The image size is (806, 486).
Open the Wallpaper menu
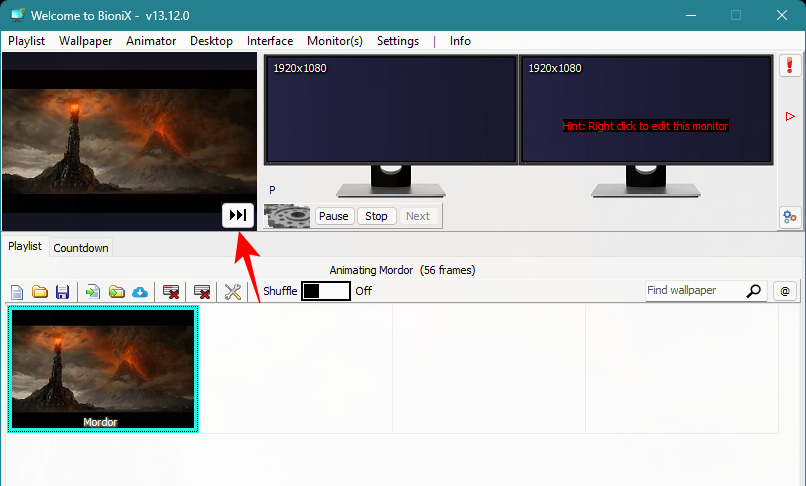point(85,41)
